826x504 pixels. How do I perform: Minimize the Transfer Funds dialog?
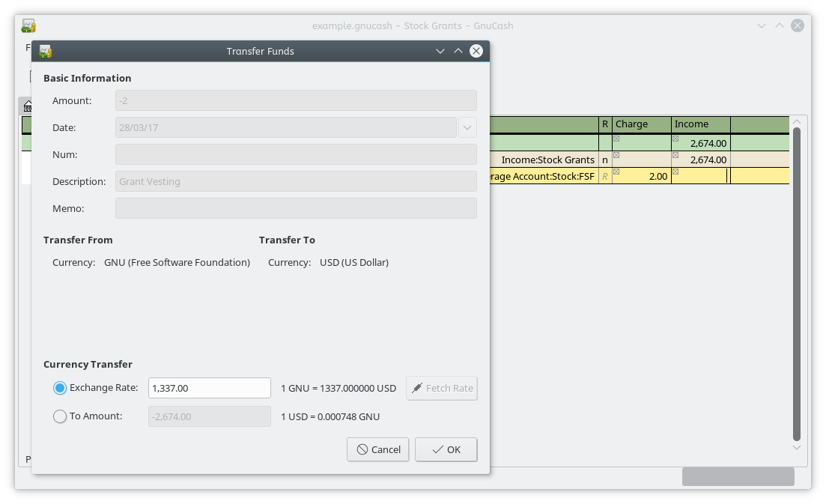(x=440, y=51)
